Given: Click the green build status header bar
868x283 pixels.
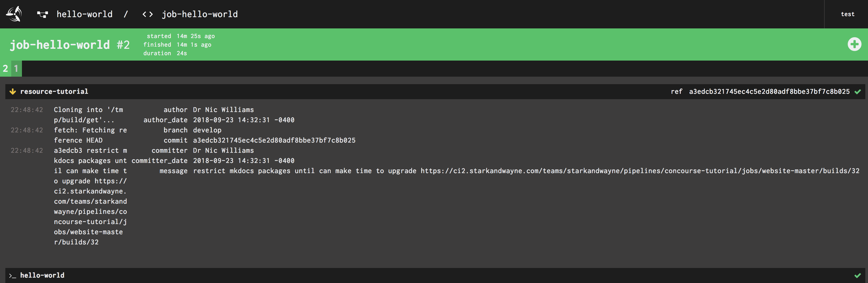Looking at the screenshot, I should coord(404,44).
